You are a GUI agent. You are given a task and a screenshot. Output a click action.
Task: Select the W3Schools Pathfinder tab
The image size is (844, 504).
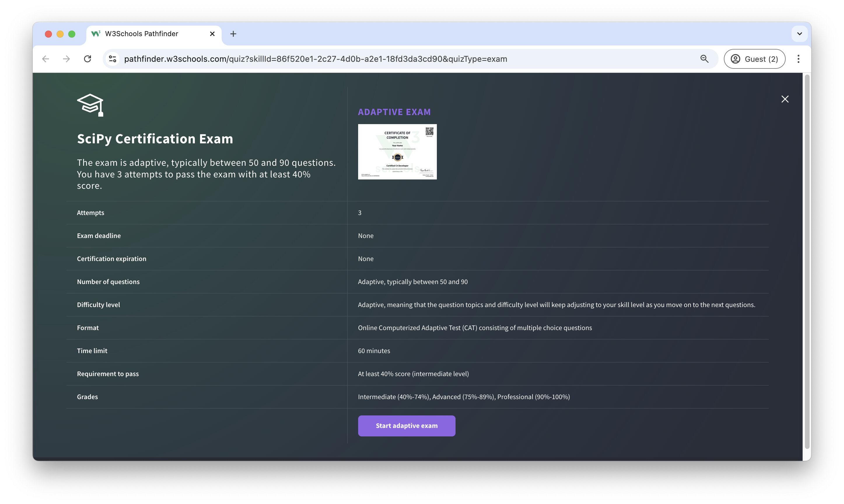coord(146,34)
